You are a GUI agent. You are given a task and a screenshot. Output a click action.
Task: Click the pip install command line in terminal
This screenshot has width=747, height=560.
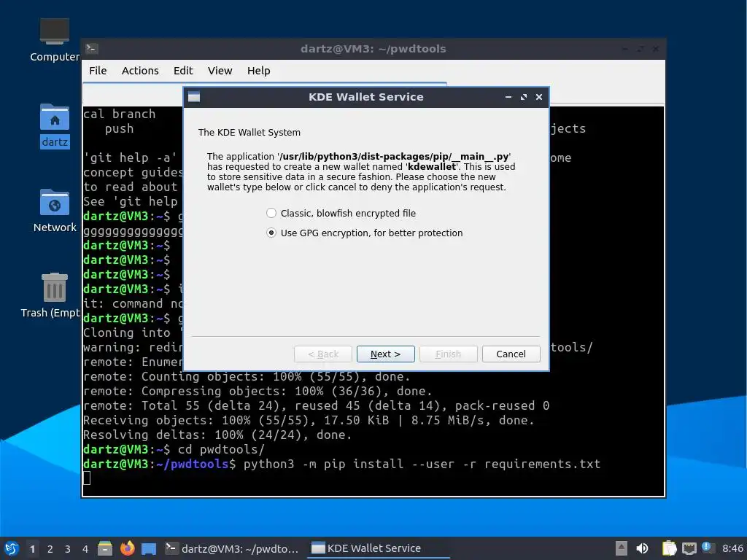pyautogui.click(x=341, y=464)
